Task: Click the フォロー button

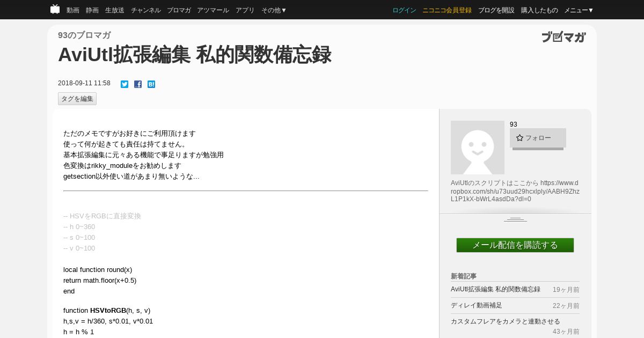Action: tap(538, 138)
